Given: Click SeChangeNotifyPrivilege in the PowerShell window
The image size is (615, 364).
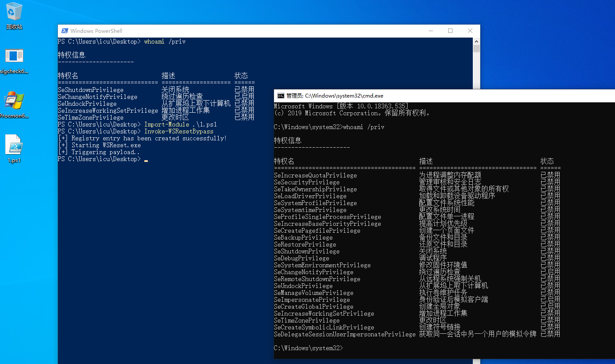Looking at the screenshot, I should [98, 97].
